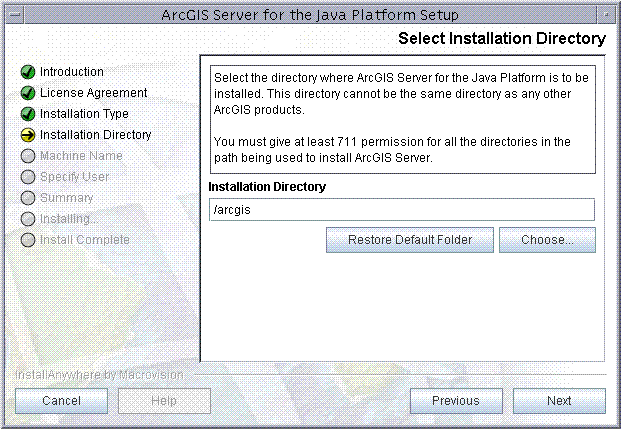621x429 pixels.
Task: Click the Installation Directory path field
Action: coord(402,210)
